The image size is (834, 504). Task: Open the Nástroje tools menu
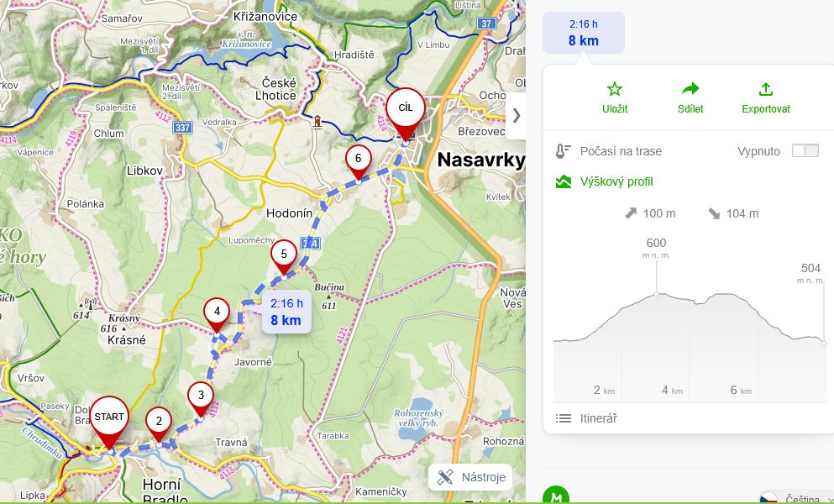tap(470, 477)
